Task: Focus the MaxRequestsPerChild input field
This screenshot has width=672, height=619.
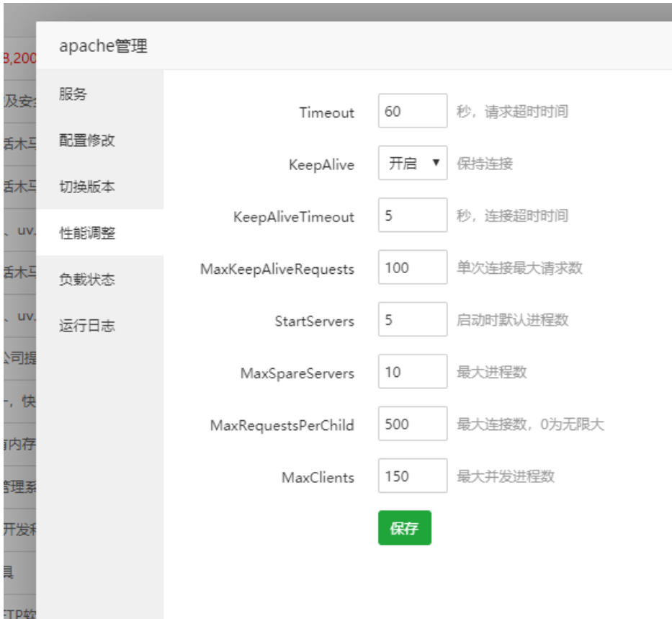Action: (412, 424)
